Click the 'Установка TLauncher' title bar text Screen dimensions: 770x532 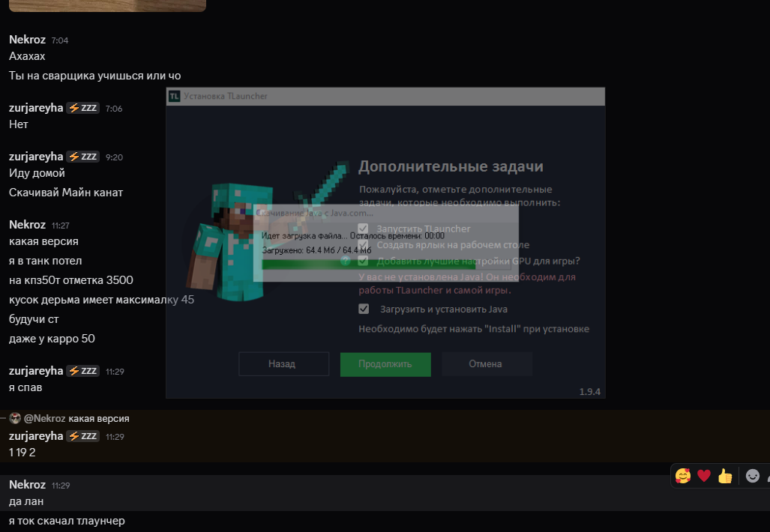[x=226, y=96]
